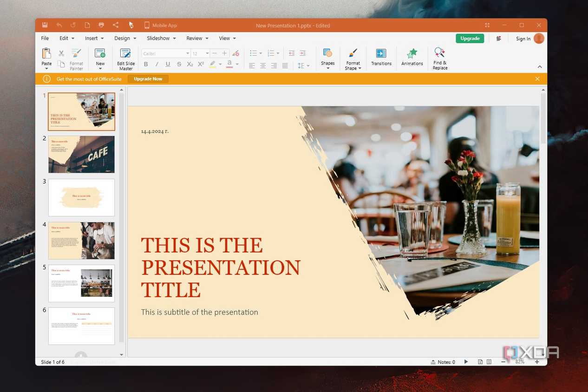The width and height of the screenshot is (588, 392).
Task: Select slide 2 thumbnail with CAFE image
Action: point(81,154)
